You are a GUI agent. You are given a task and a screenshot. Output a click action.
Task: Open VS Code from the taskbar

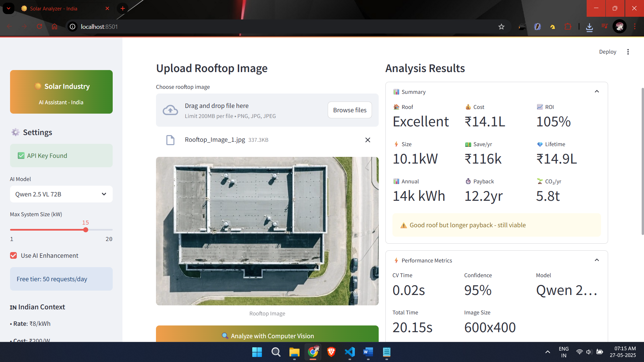(x=350, y=352)
